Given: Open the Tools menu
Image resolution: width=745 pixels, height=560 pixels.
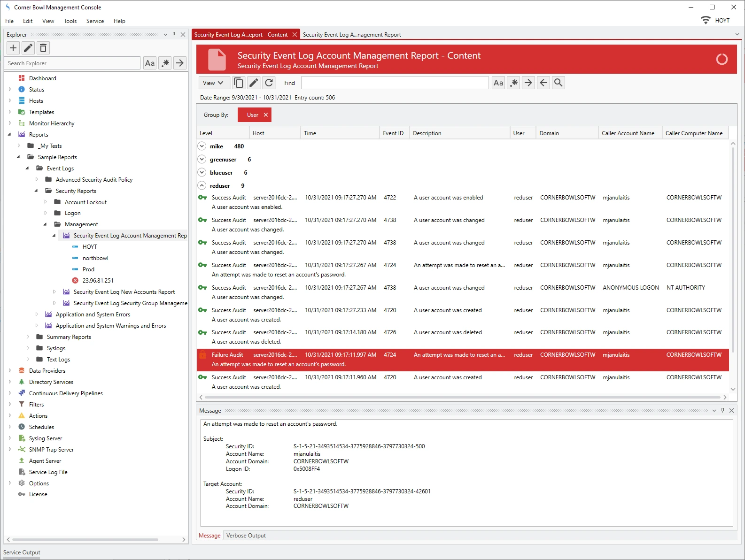Looking at the screenshot, I should click(70, 21).
